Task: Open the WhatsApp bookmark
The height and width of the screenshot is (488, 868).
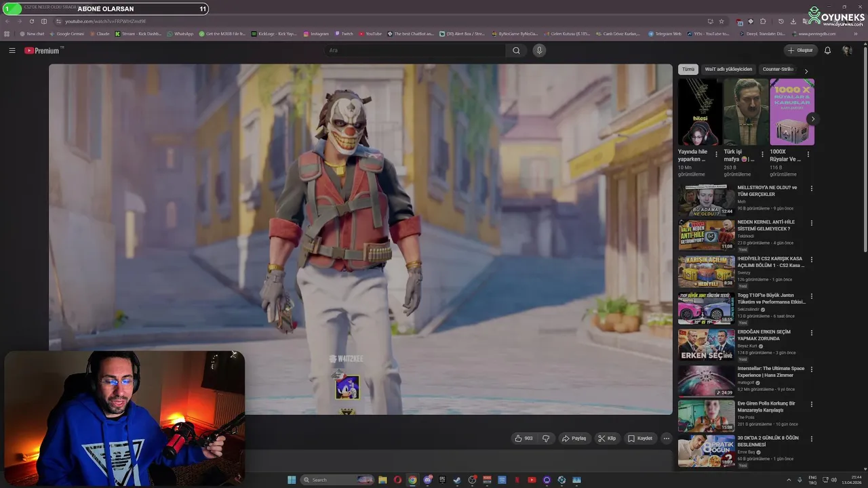Action: [180, 33]
